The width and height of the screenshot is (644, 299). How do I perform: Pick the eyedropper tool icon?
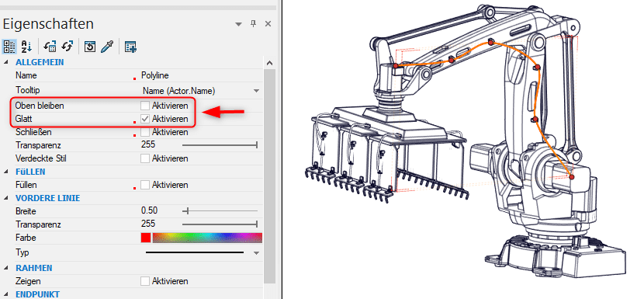coord(106,47)
